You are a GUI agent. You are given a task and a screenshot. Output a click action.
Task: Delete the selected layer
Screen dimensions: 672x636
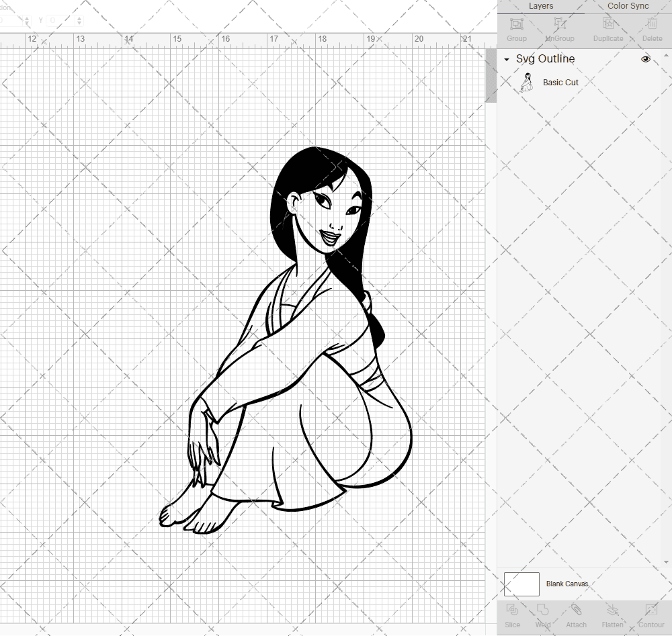pyautogui.click(x=651, y=30)
